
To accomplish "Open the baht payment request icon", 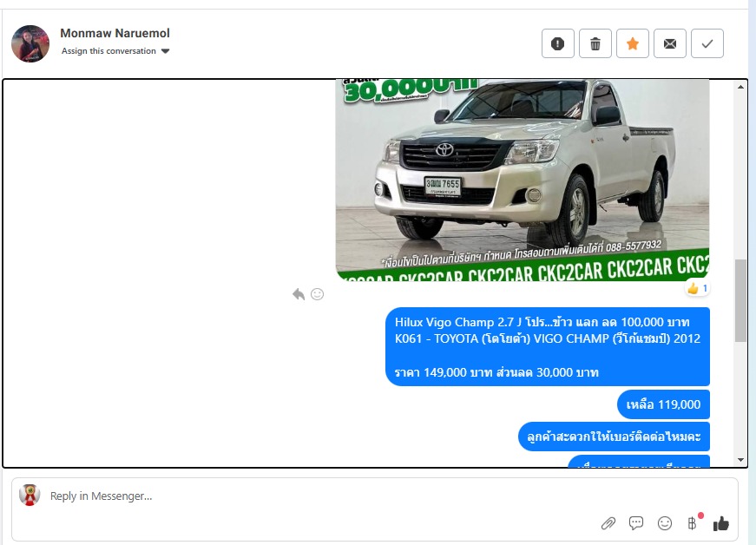I will pos(694,522).
